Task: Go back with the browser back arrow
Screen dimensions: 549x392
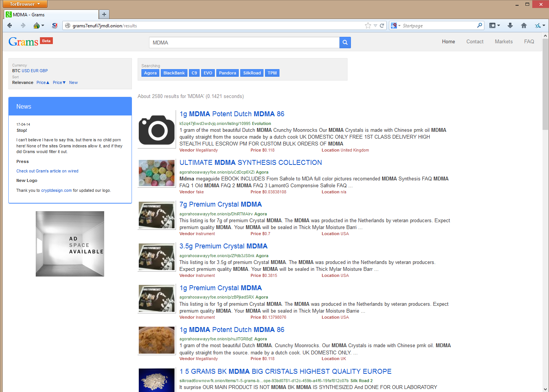Action: pyautogui.click(x=10, y=25)
